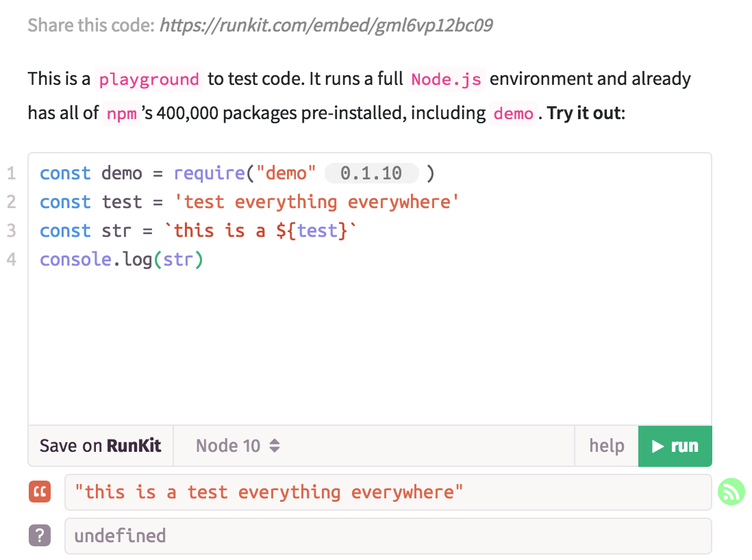Screen dimensions: 752x560
Task: Click the code line number 2
Action: (12, 202)
